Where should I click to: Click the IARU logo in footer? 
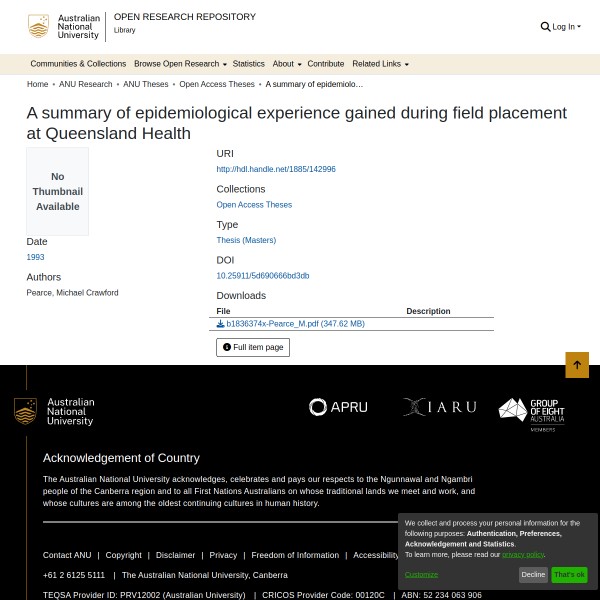[x=439, y=407]
